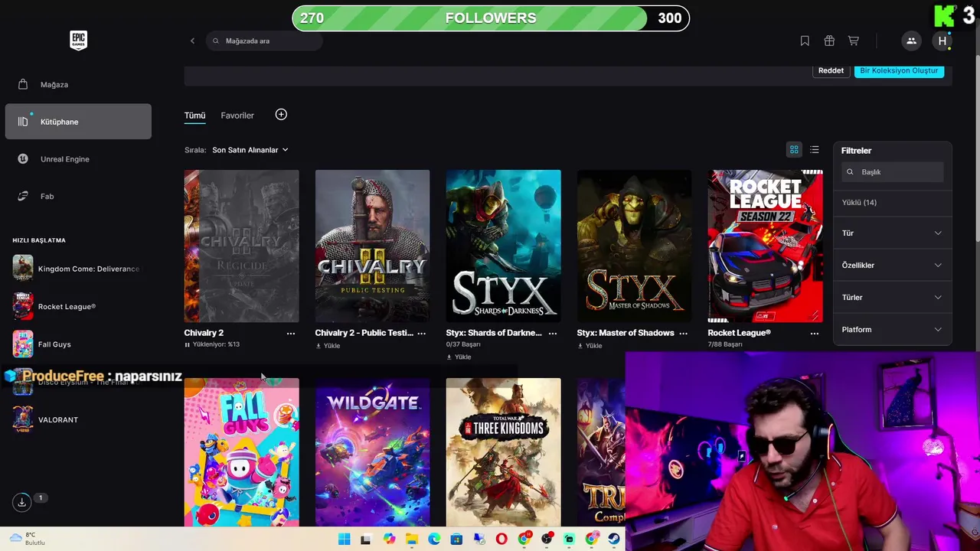This screenshot has height=551, width=980.
Task: Click the Reddet button
Action: [x=831, y=70]
